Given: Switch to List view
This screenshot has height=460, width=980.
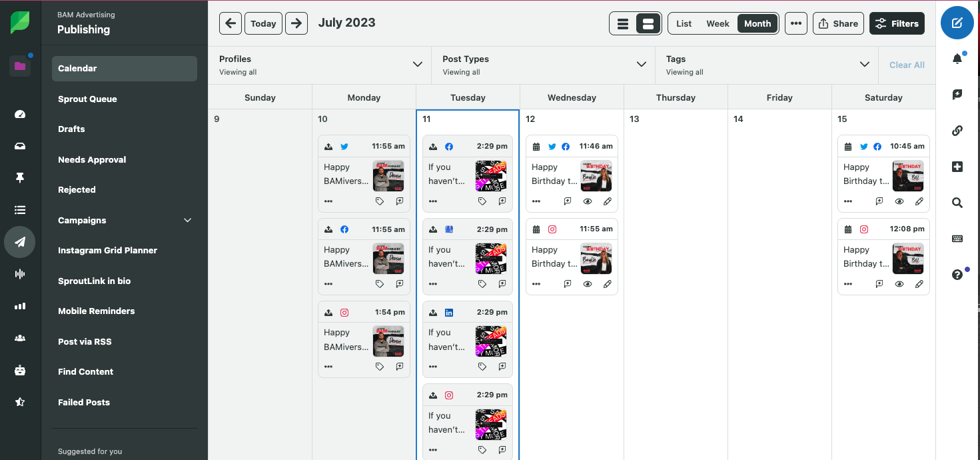Looking at the screenshot, I should pyautogui.click(x=684, y=23).
